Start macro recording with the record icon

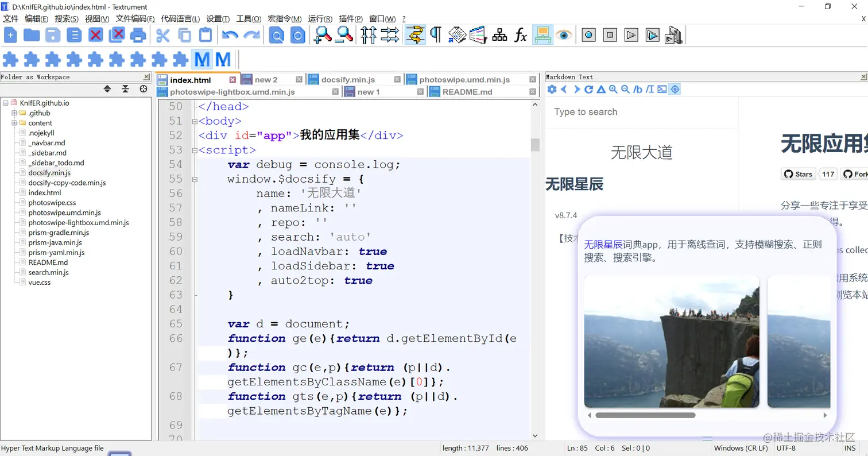[x=588, y=35]
